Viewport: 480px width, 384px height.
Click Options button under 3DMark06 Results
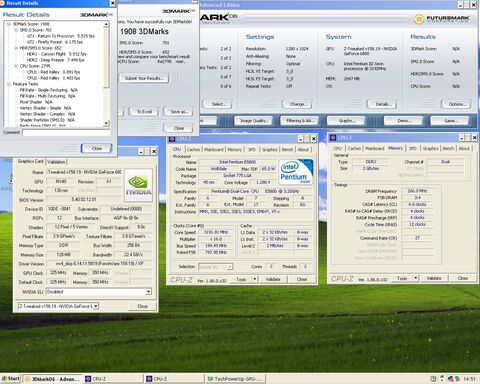point(457,104)
